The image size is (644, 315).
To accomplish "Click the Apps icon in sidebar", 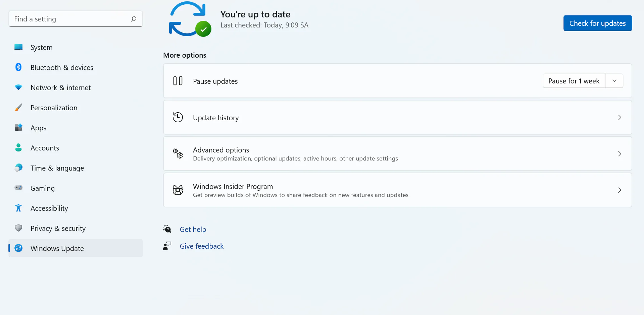I will click(x=18, y=127).
